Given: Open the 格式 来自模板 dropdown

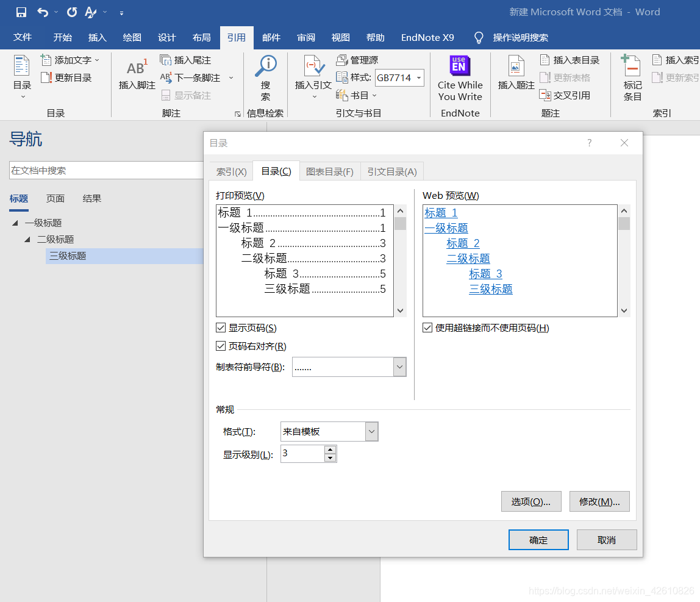Looking at the screenshot, I should [x=371, y=431].
